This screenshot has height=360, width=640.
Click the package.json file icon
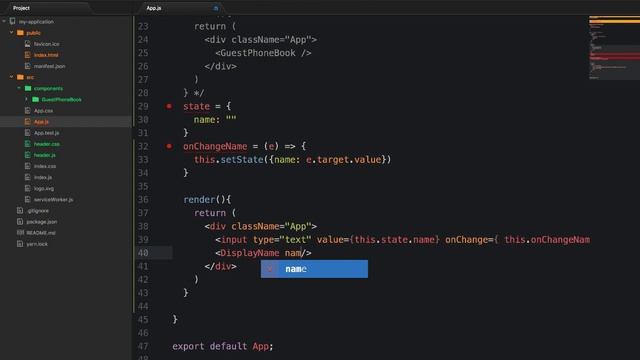coord(20,222)
